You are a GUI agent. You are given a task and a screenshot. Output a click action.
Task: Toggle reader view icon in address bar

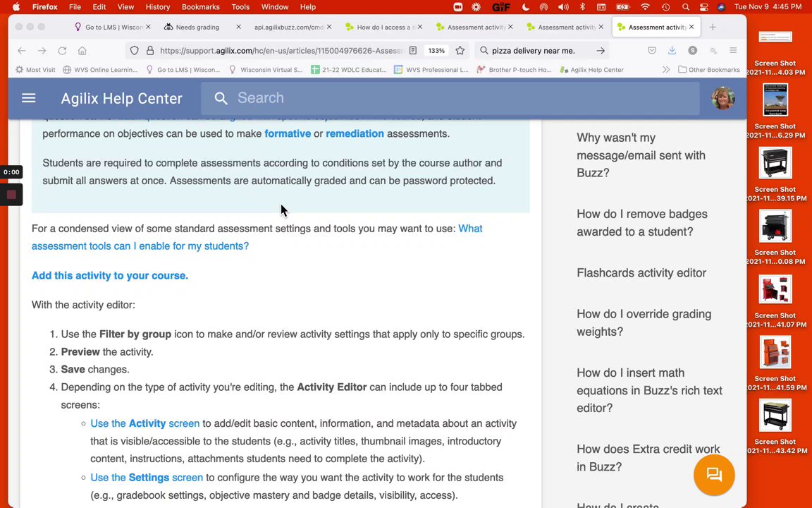[413, 50]
